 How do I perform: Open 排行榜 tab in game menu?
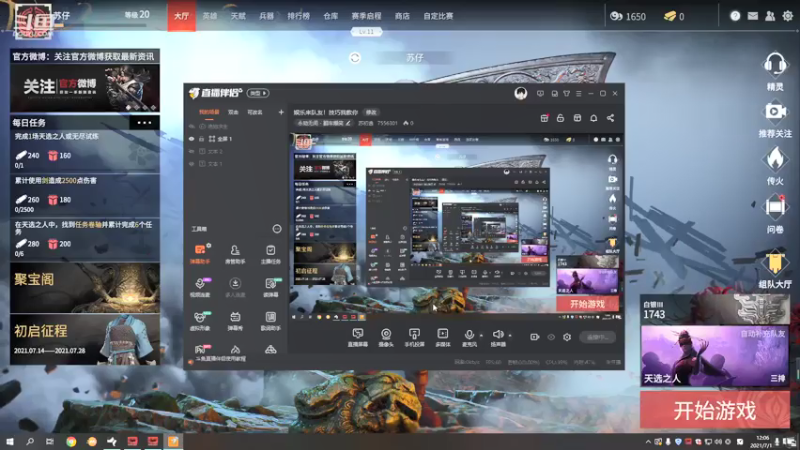298,16
